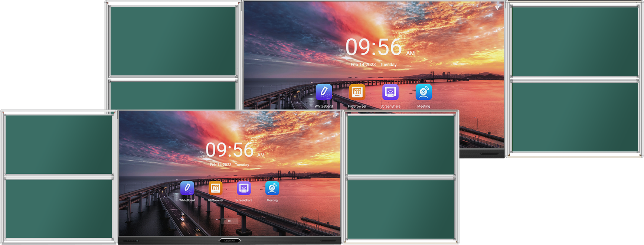
Task: Click the bottom-right bezel slot on front display
Action: tap(328, 241)
